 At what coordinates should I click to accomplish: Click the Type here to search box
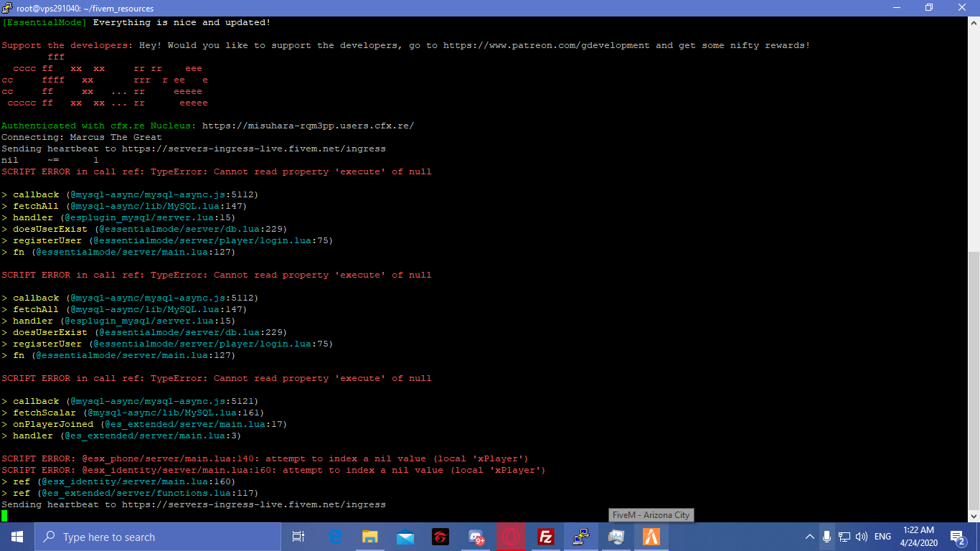[158, 537]
